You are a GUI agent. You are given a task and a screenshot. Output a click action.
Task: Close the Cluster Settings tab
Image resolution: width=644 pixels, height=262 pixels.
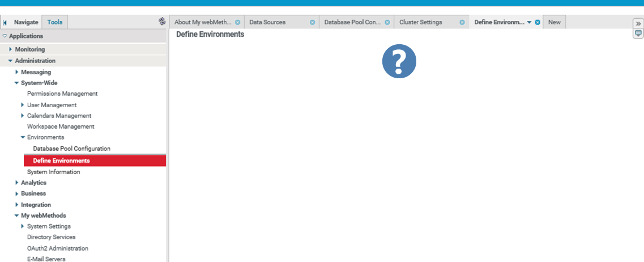[462, 22]
